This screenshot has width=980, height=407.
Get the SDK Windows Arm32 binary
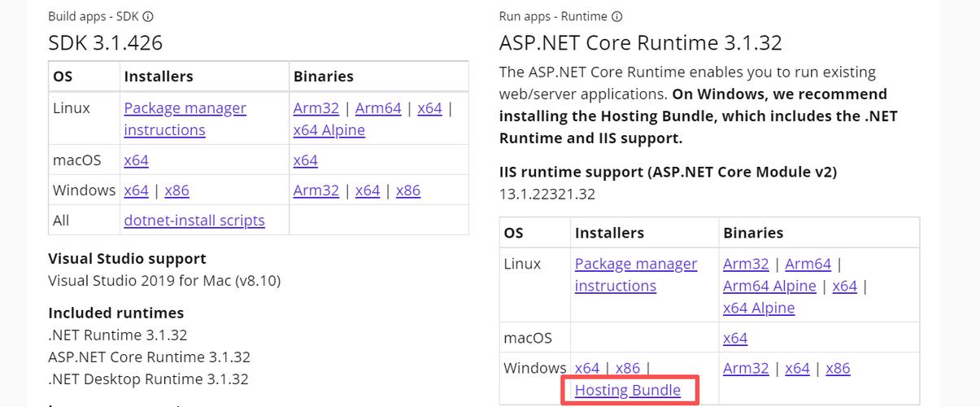[x=316, y=190]
